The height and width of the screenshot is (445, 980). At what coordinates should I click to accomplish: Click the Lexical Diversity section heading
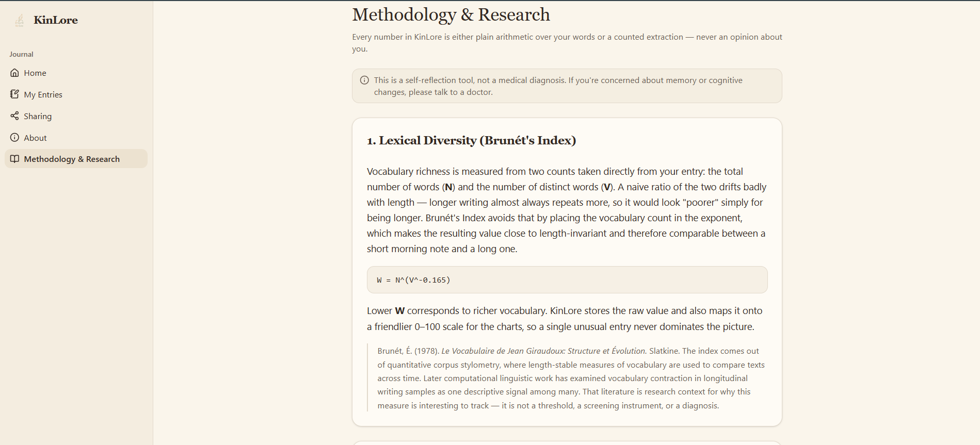pyautogui.click(x=471, y=140)
